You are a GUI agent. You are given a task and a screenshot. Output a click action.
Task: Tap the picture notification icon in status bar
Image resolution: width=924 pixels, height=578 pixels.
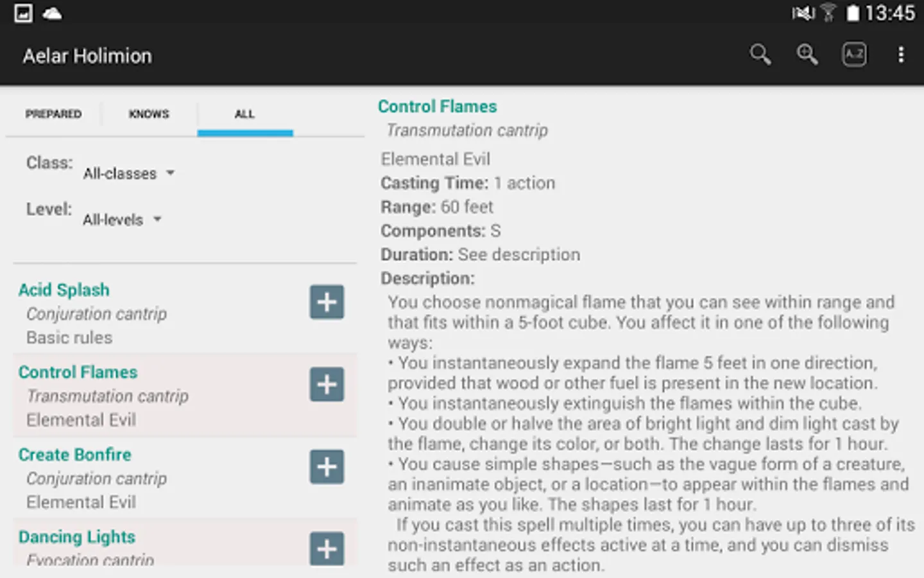pos(23,13)
